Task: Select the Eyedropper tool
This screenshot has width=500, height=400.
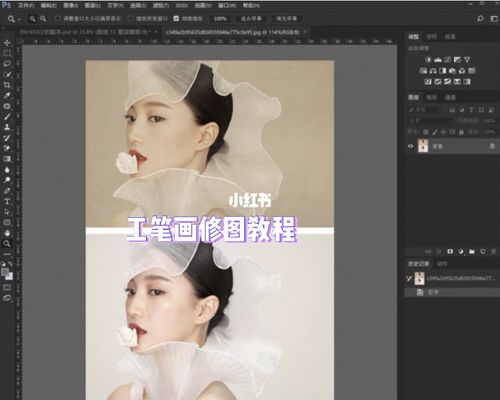Action: click(7, 95)
